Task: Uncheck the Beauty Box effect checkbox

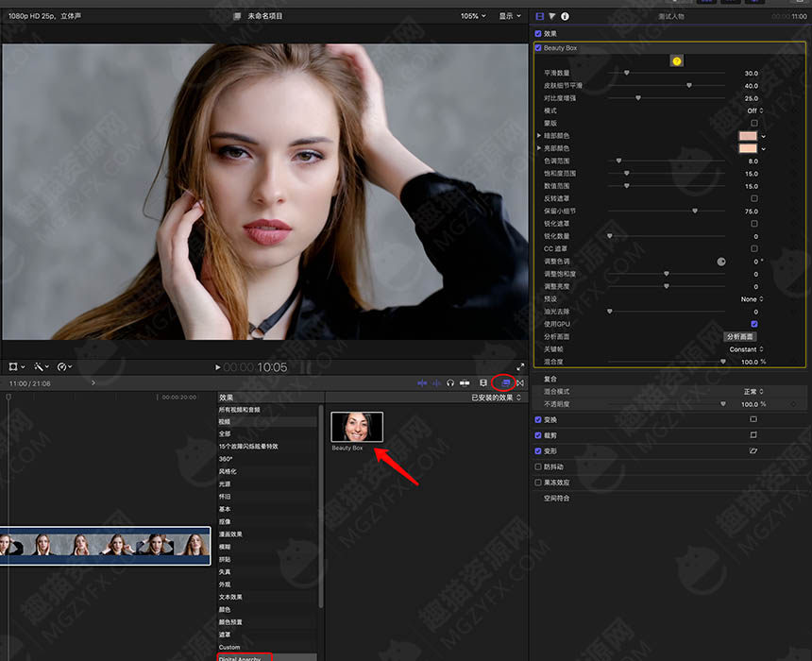Action: 538,47
